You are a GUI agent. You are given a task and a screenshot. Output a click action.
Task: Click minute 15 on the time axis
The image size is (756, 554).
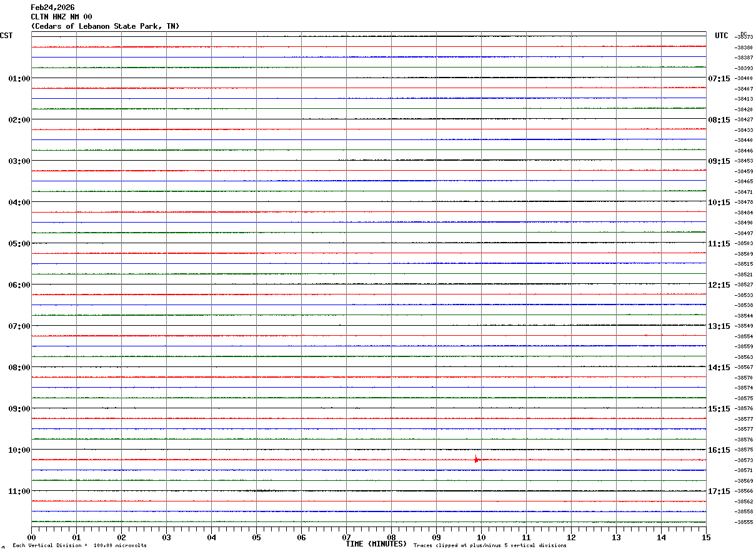pos(706,537)
